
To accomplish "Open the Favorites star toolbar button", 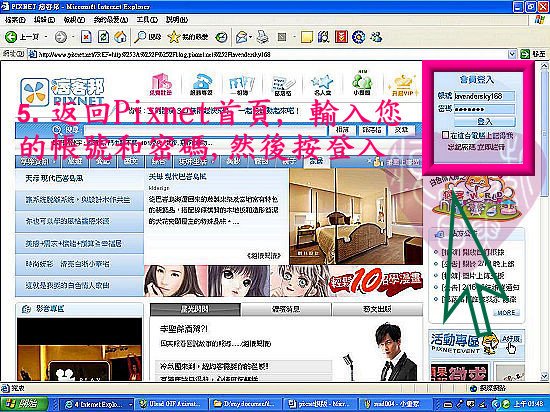I will coord(188,37).
